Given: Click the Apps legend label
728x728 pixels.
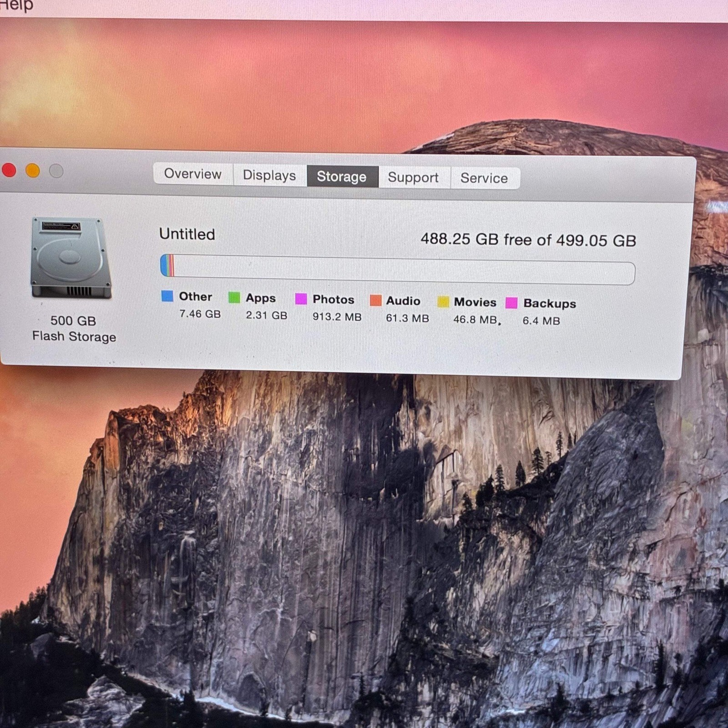Looking at the screenshot, I should [x=261, y=298].
